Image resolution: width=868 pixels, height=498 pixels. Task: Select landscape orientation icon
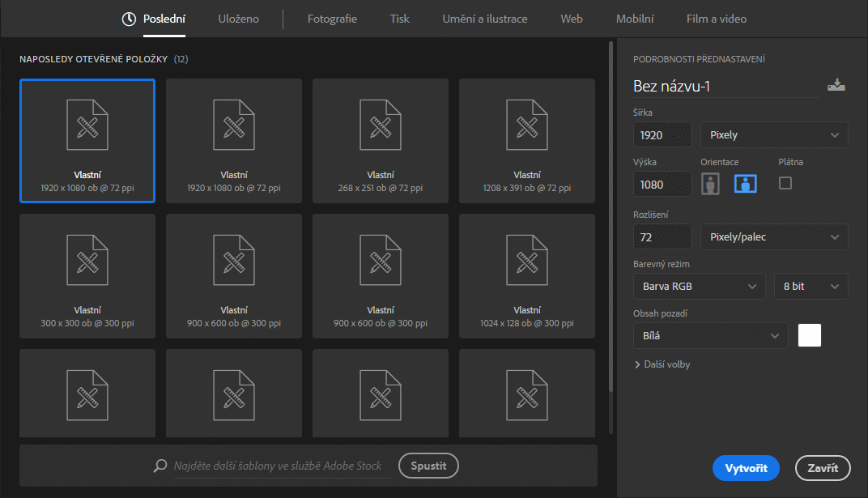click(x=745, y=184)
